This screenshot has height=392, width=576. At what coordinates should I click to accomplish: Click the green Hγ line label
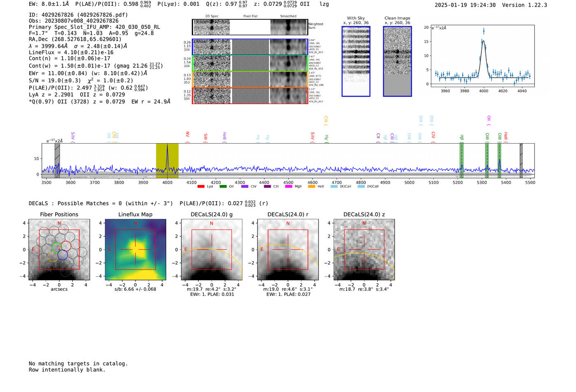[326, 139]
